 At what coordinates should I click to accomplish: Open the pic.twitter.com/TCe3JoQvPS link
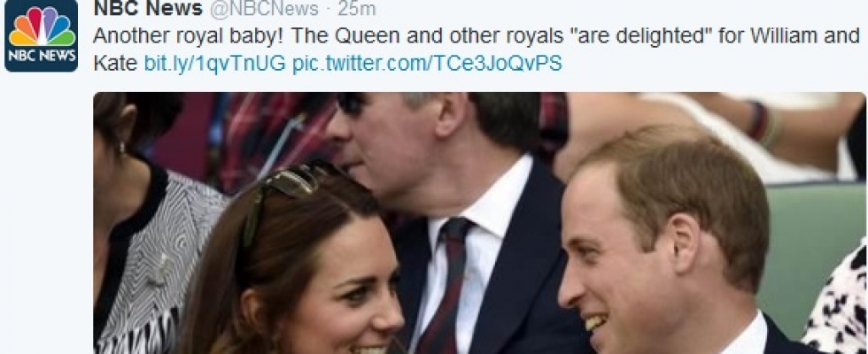[x=427, y=64]
